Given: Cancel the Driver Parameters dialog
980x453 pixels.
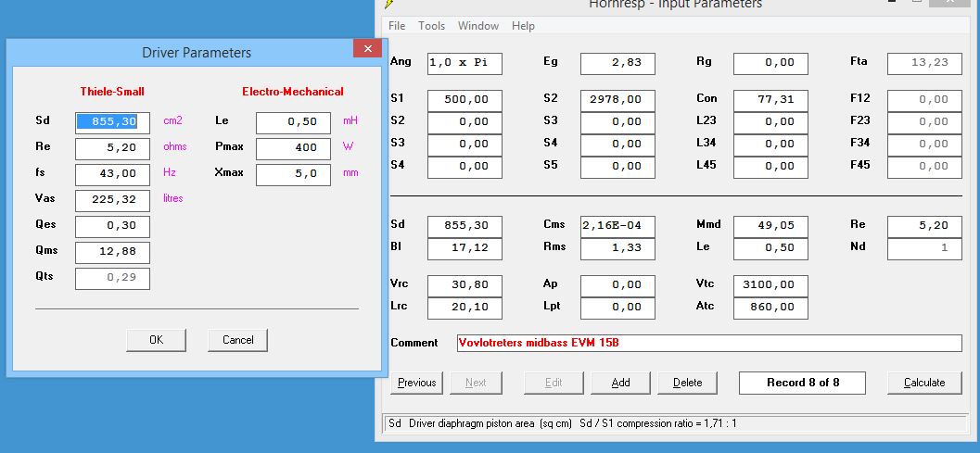Looking at the screenshot, I should pos(237,340).
